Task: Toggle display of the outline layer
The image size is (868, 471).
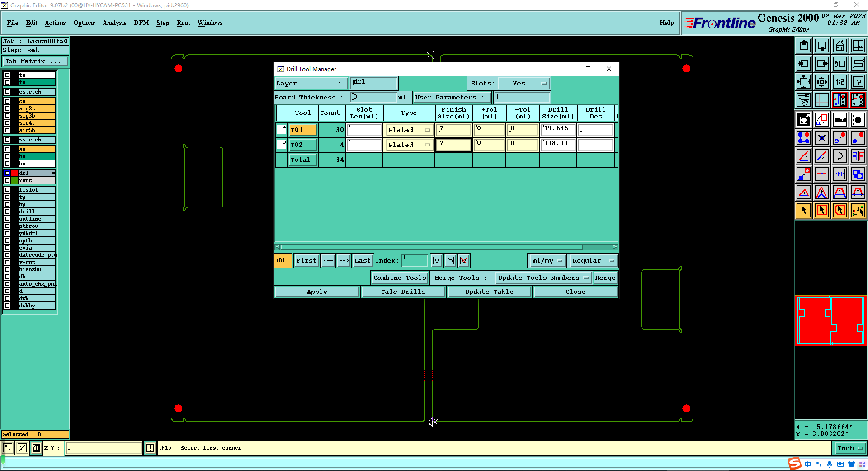Action: [7, 219]
